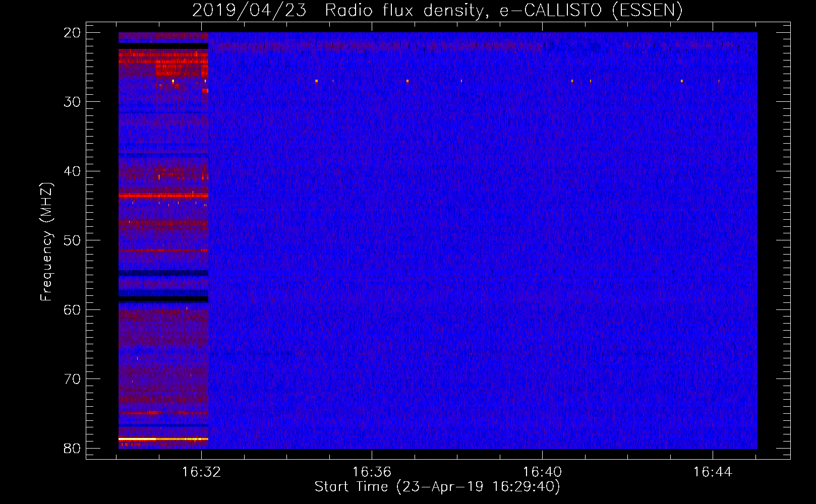Click the 50 frequency tick label
The image size is (816, 504).
click(x=72, y=240)
